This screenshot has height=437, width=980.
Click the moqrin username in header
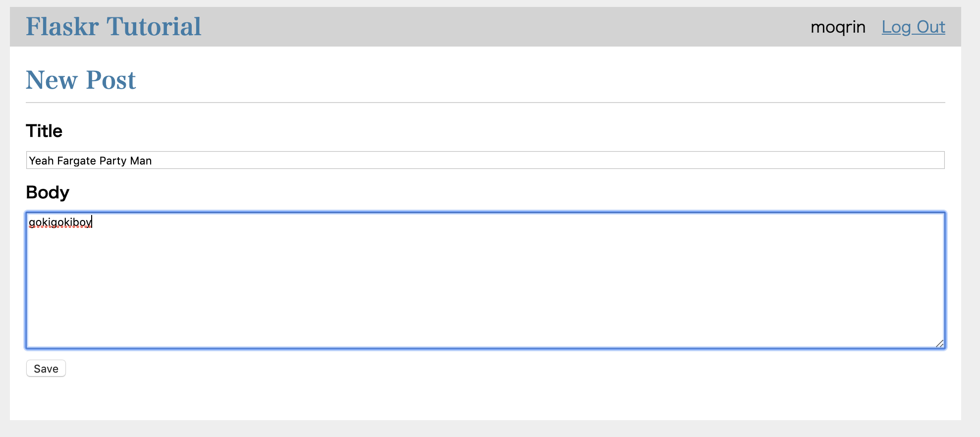tap(838, 27)
